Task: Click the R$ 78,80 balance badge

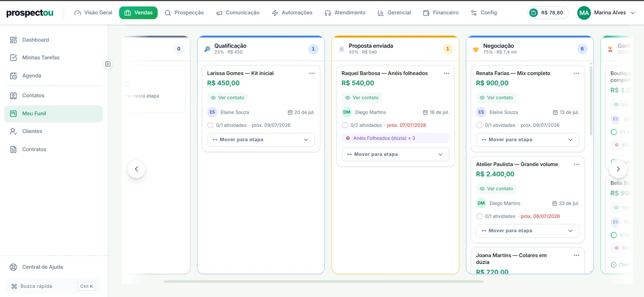Action: (548, 13)
